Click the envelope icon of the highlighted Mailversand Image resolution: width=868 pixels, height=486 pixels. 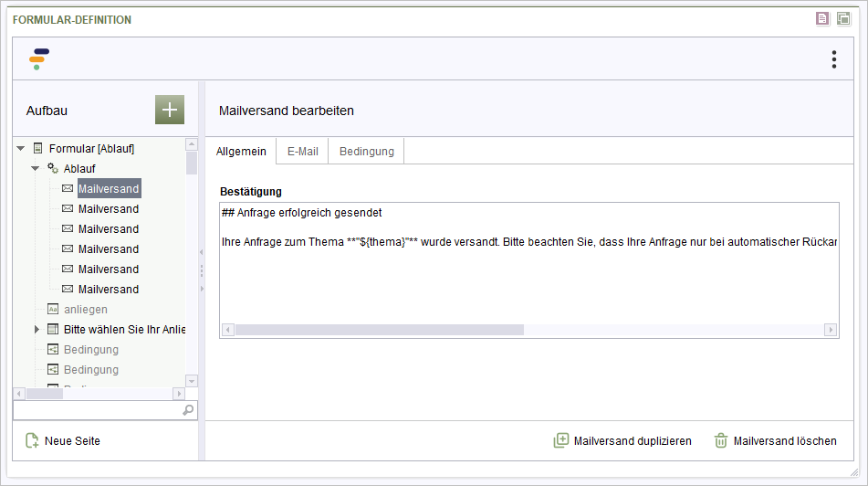[x=68, y=188]
